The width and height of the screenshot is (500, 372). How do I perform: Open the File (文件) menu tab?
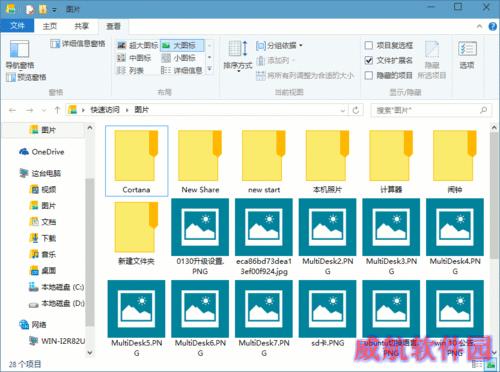point(17,26)
